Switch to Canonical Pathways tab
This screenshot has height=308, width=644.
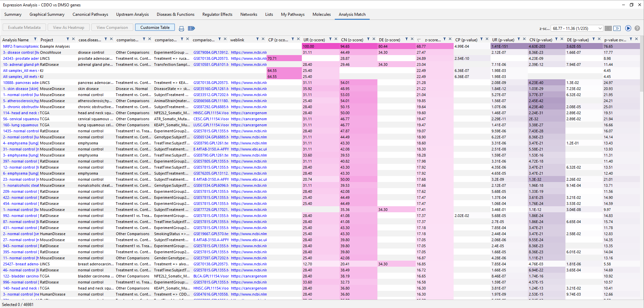click(90, 14)
